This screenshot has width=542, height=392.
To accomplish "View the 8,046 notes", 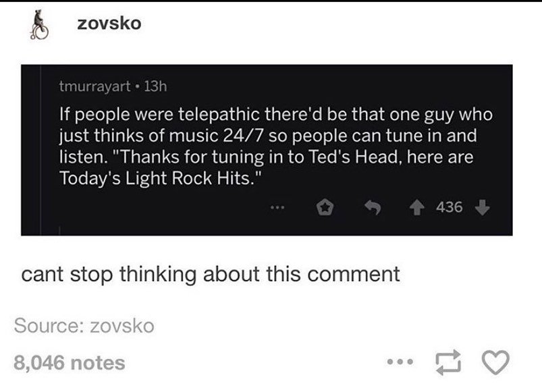I will [70, 363].
